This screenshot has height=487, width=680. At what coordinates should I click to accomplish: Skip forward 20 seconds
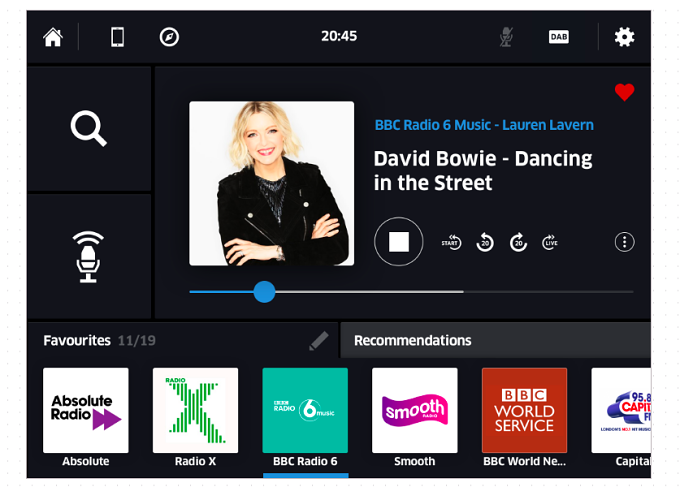(518, 242)
